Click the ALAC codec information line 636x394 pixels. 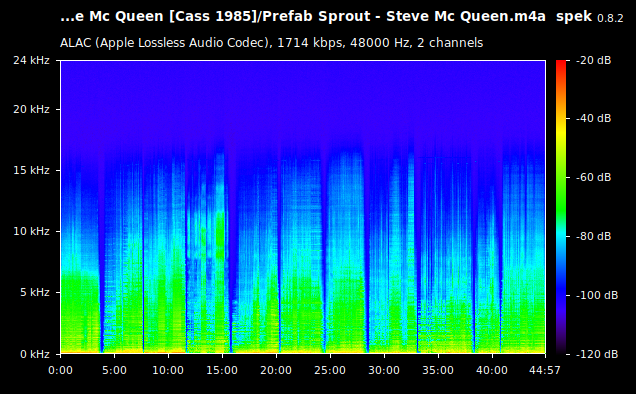click(x=271, y=43)
